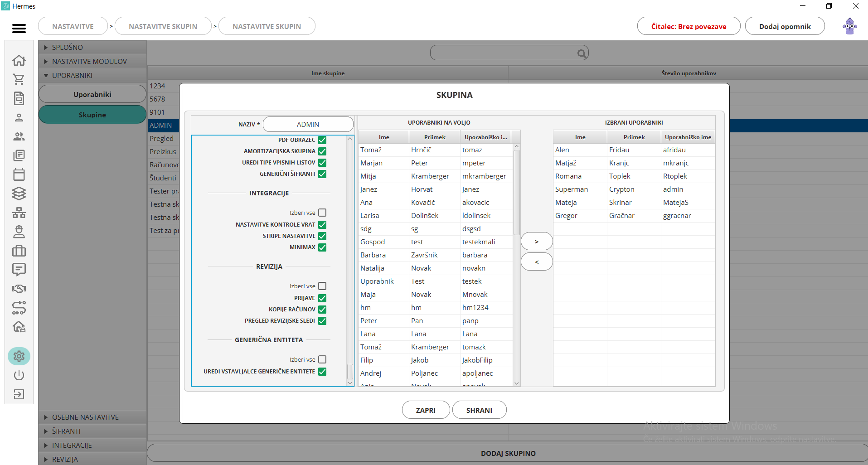Toggle NASTAVITVE KONTROLE VRAT checkbox
Image resolution: width=868 pixels, height=465 pixels.
point(322,225)
